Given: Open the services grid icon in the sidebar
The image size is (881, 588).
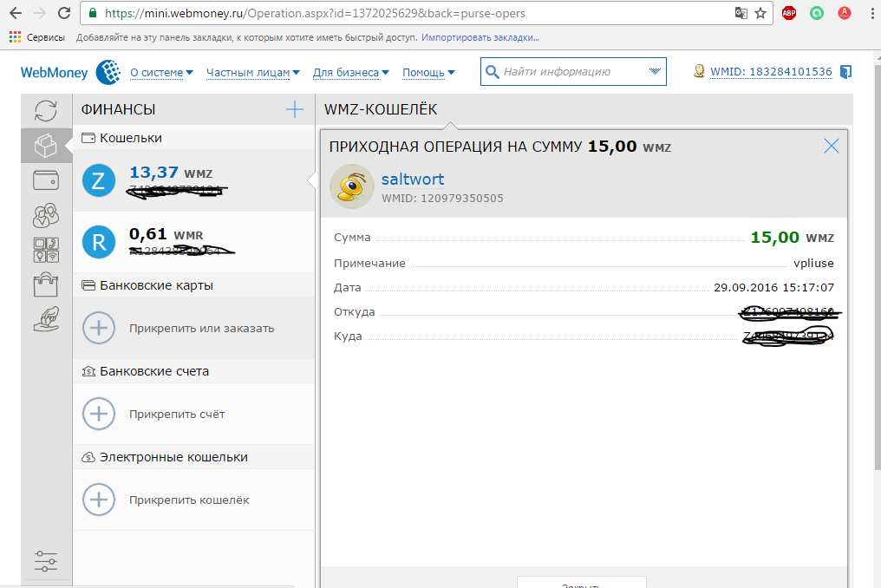Looking at the screenshot, I should pos(45,250).
